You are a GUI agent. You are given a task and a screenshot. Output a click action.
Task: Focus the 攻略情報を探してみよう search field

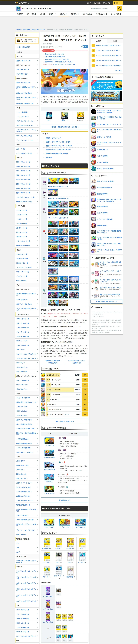[x=103, y=8]
